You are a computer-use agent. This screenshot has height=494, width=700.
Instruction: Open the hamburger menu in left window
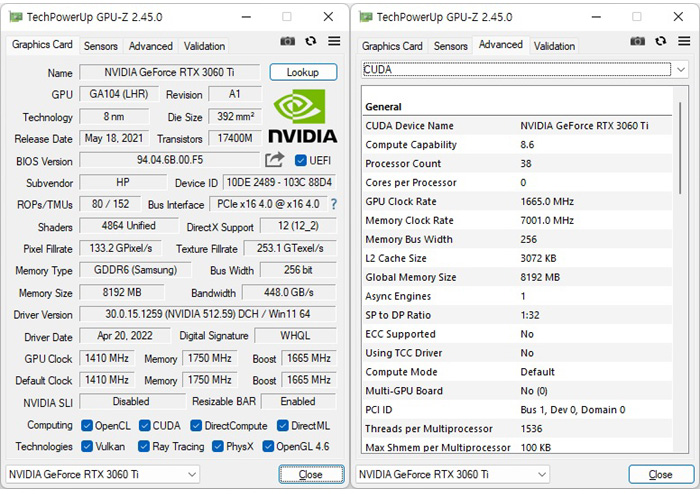tap(334, 41)
